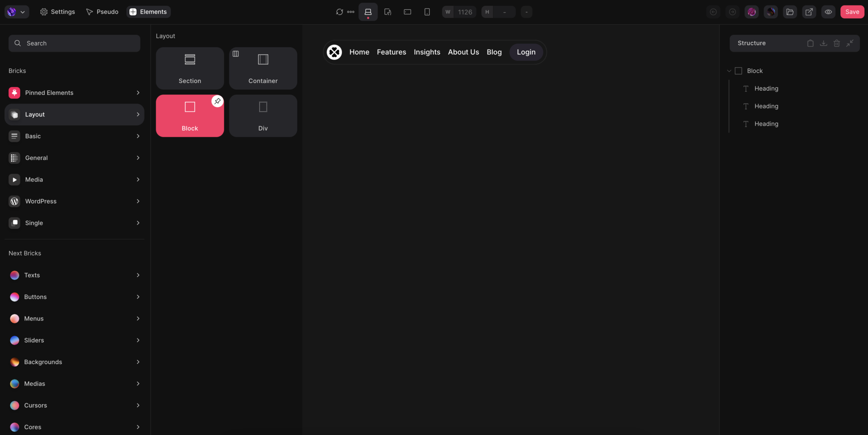This screenshot has width=868, height=435.
Task: Expand the Basic elements category
Action: click(74, 136)
